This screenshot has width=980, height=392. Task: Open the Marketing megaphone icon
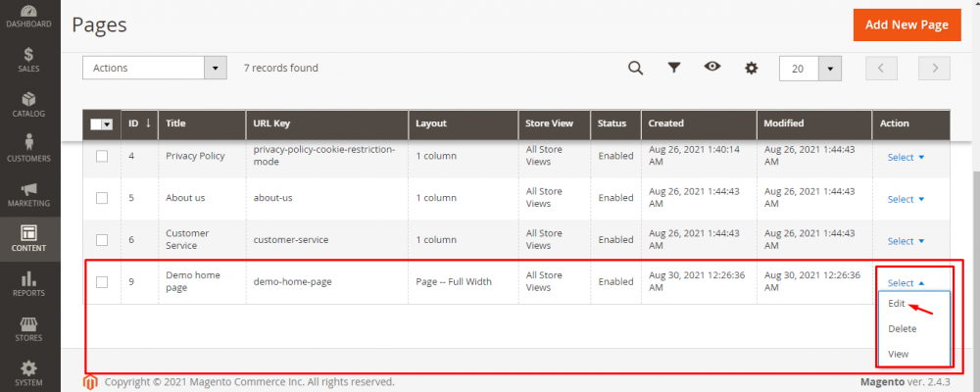(28, 193)
